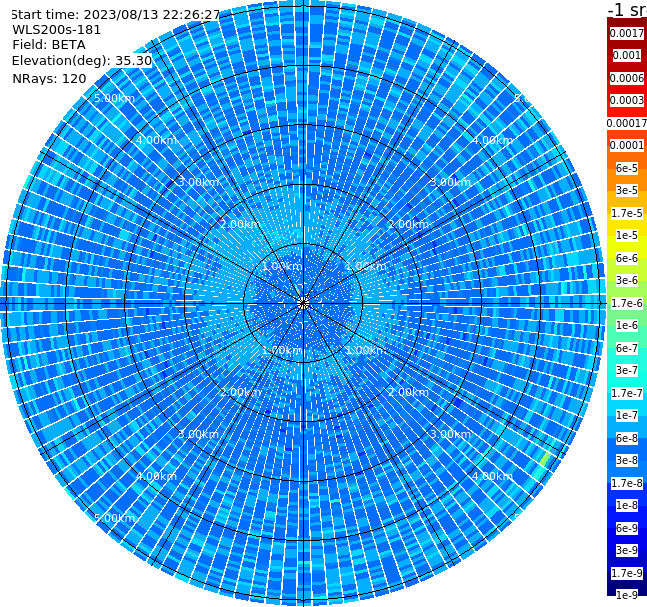The width and height of the screenshot is (647, 607).
Task: Select the 3.00km range label in upper-left quadrant
Action: [x=198, y=182]
